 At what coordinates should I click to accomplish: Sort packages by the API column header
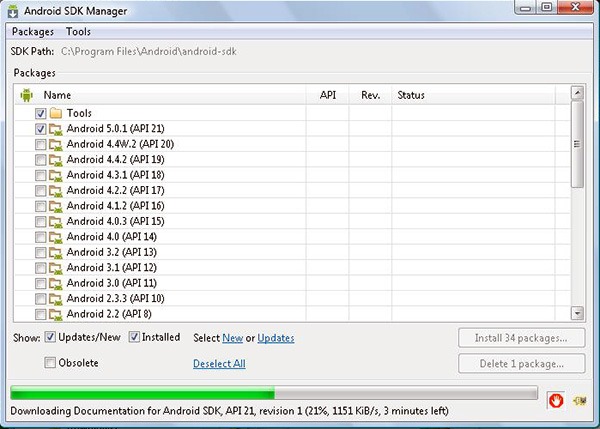pyautogui.click(x=327, y=95)
